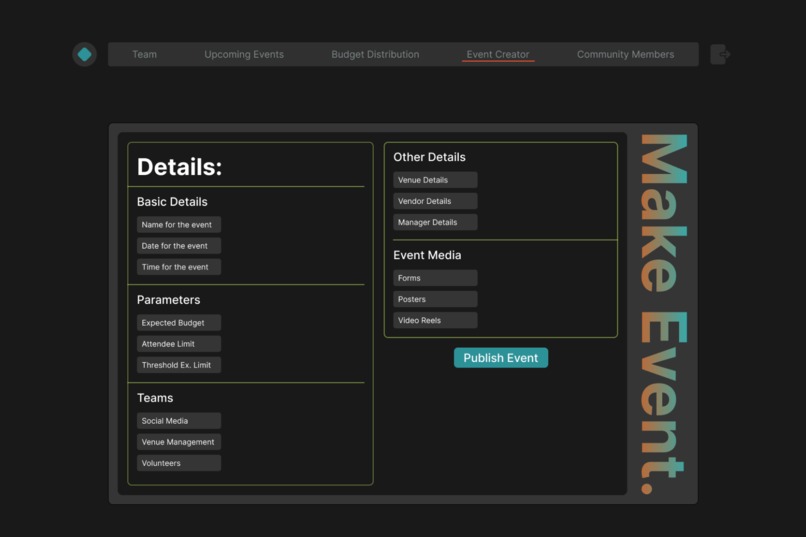Open the Team tab
Viewport: 806px width, 537px height.
pyautogui.click(x=144, y=54)
